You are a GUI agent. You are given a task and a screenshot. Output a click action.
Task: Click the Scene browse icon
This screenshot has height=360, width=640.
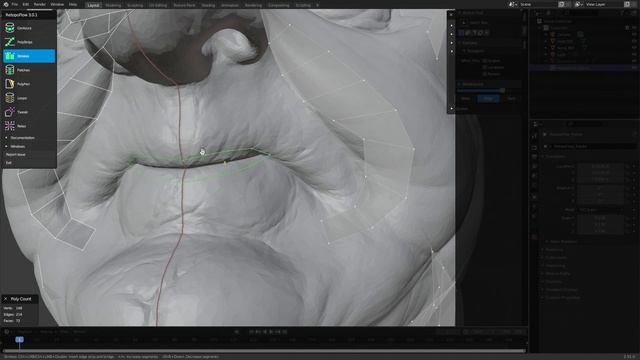coord(512,4)
